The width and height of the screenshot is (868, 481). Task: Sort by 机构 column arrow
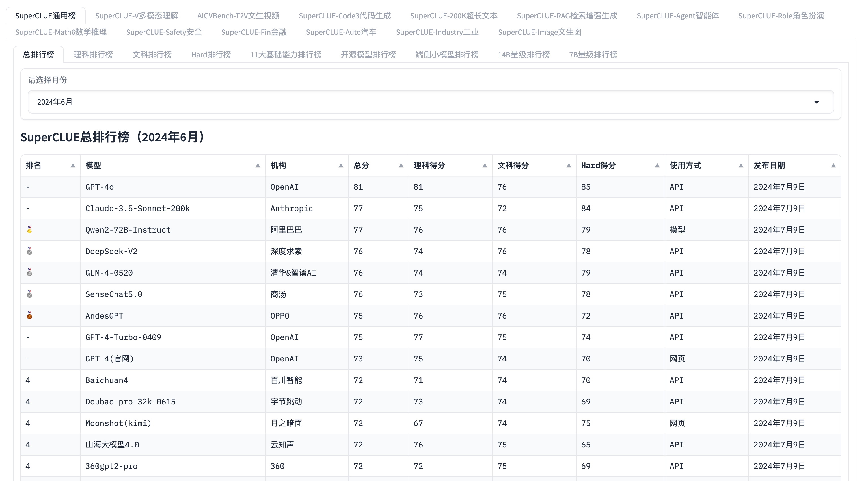pos(341,165)
